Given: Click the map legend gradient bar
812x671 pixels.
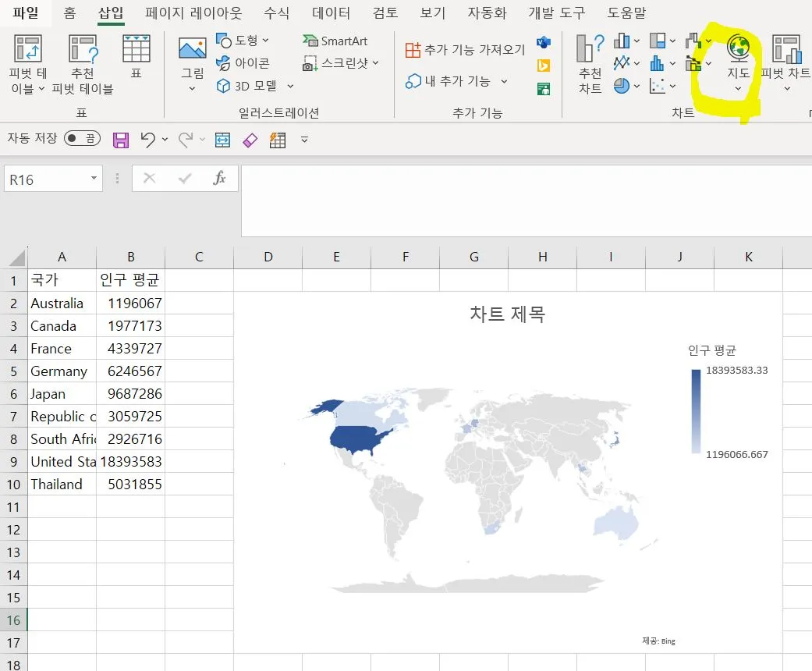Looking at the screenshot, I should tap(696, 411).
